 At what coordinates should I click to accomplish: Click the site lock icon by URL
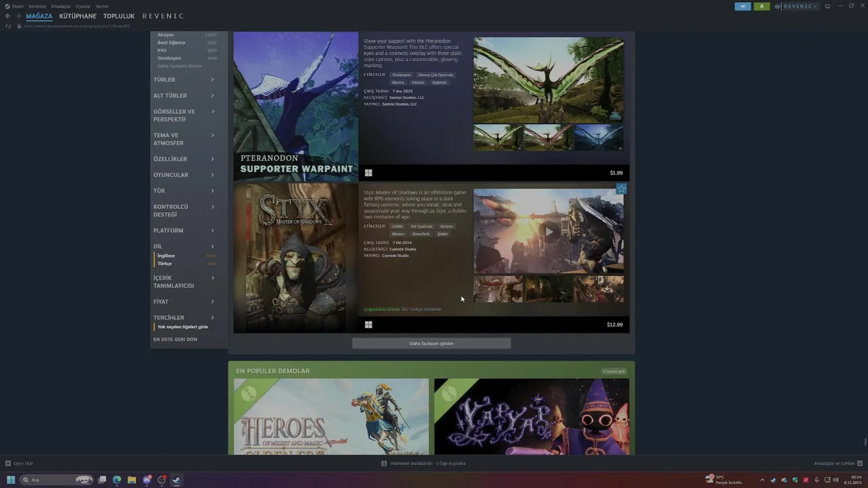[20, 26]
